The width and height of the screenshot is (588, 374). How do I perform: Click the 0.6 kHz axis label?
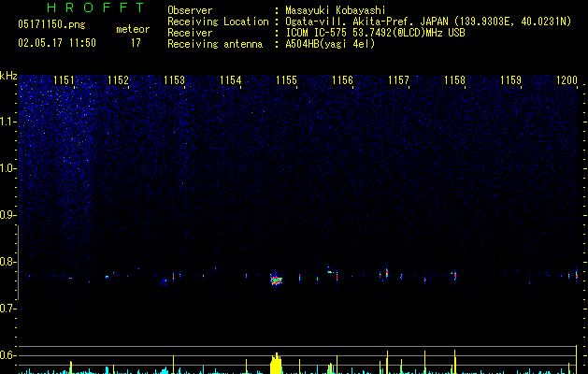pos(7,355)
